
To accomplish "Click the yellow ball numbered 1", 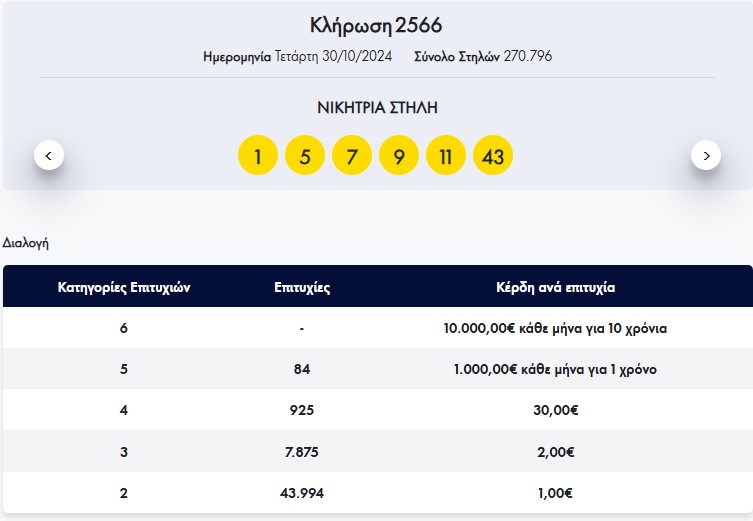I will click(x=258, y=156).
